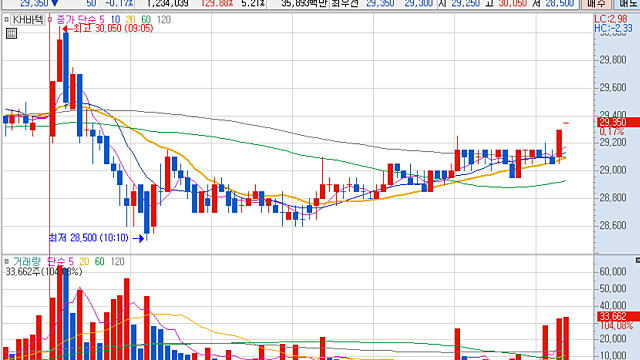Click the -0.17% change value in top bar
Screen dimensions: 640x360
119,4
